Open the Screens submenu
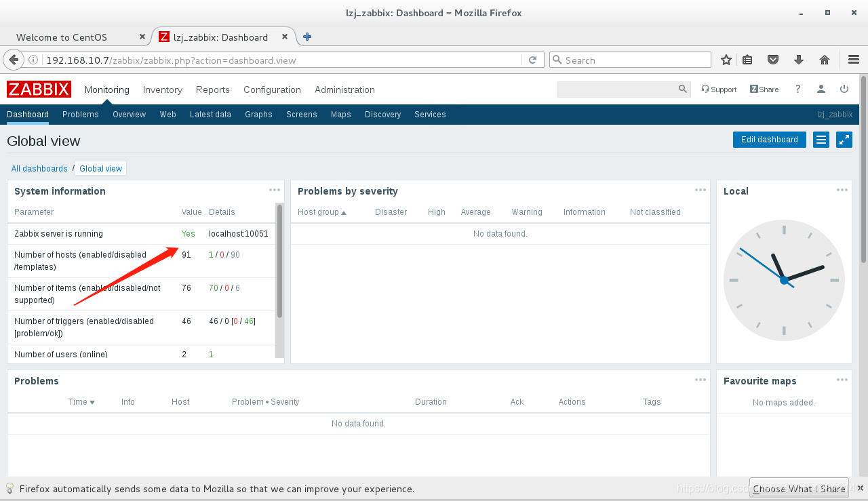This screenshot has width=868, height=501. pyautogui.click(x=302, y=115)
